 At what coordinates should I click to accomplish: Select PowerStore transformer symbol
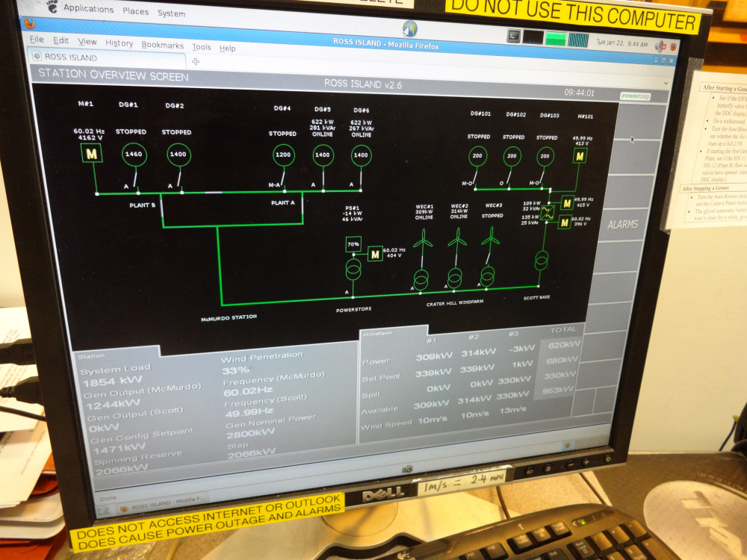click(353, 270)
